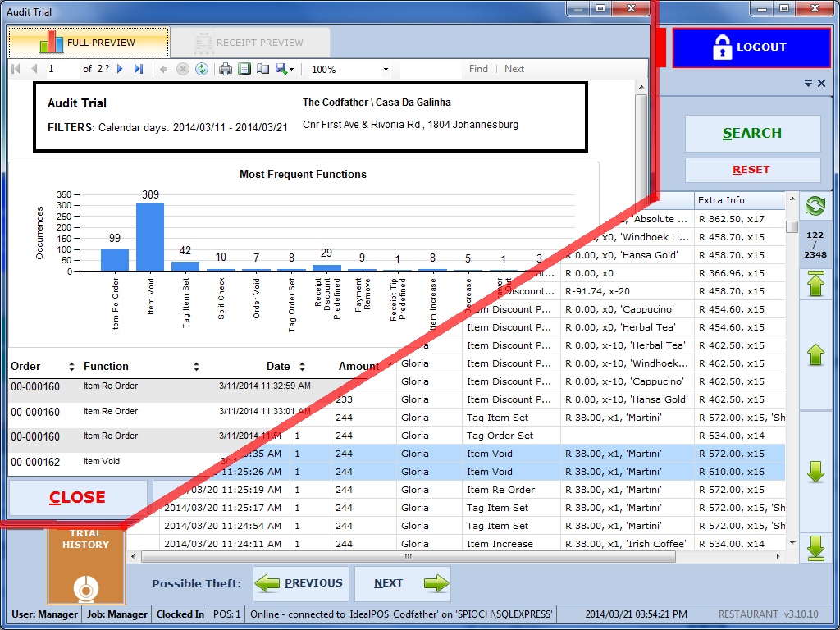This screenshot has height=630, width=840.
Task: Click the Find text input field
Action: pyautogui.click(x=431, y=70)
